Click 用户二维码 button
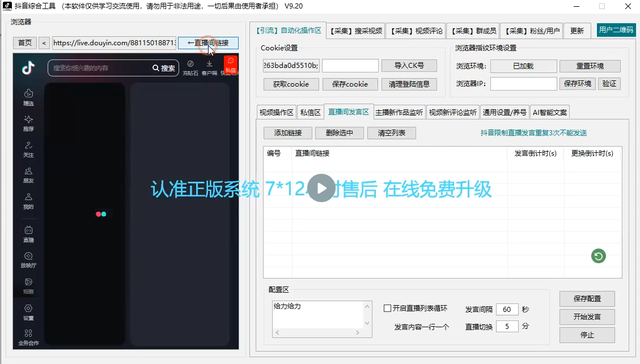Viewport: 640px width, 364px height. (616, 30)
